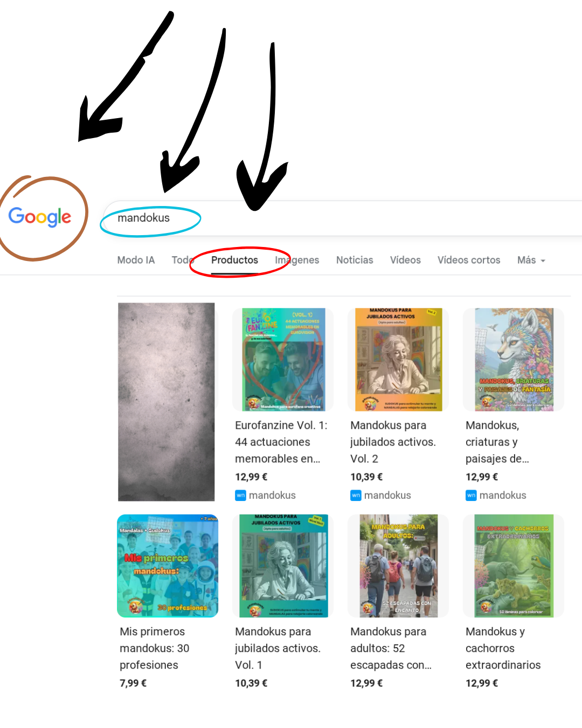Click the Google logo

pos(40,217)
